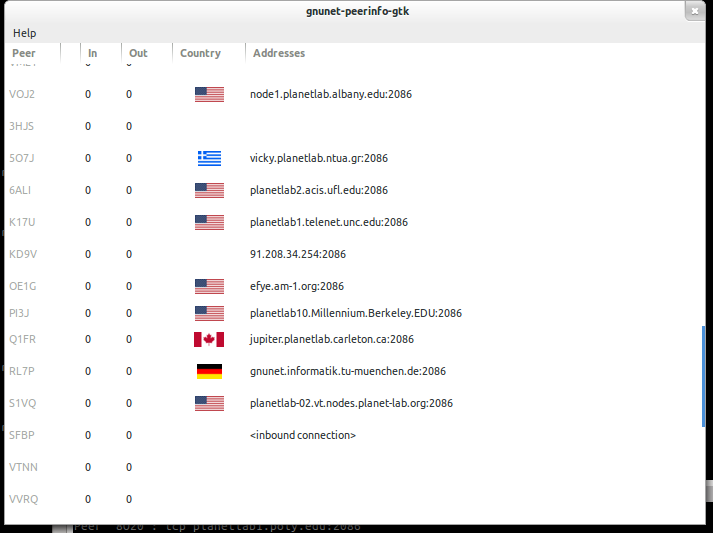The width and height of the screenshot is (713, 533).
Task: Click the US flag for node1.planetlab.albany.edu
Action: click(x=209, y=94)
